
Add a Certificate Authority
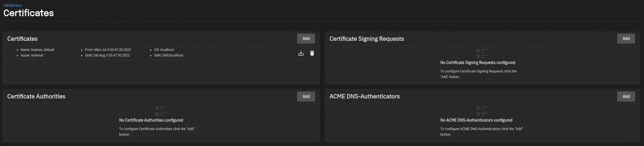[306, 96]
